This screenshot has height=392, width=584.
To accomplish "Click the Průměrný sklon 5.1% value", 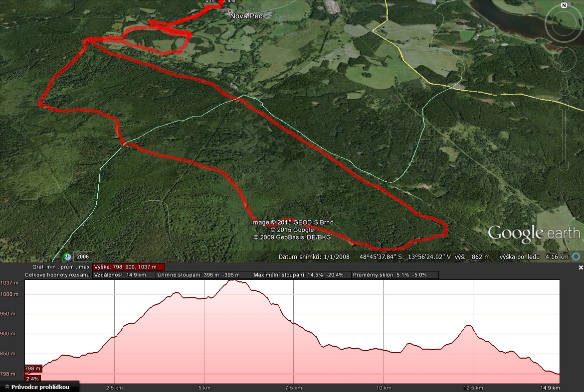I will pyautogui.click(x=395, y=275).
